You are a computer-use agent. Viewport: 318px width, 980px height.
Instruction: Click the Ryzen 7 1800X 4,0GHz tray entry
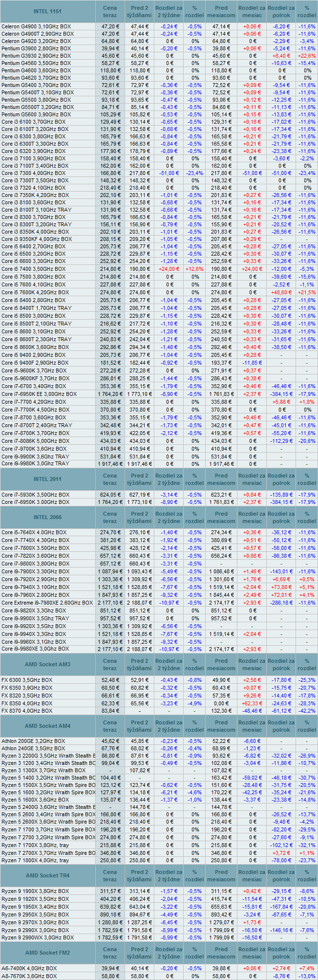click(x=35, y=860)
